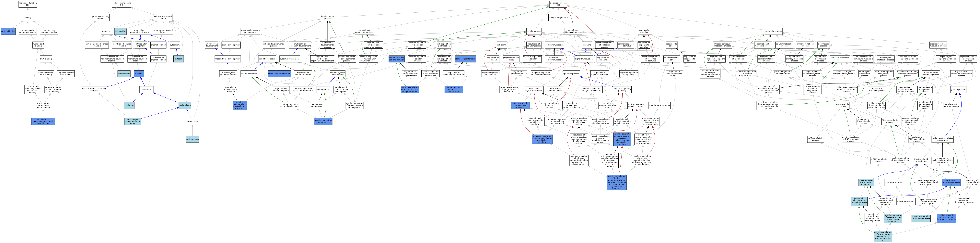The image size is (980, 243).
Task: Click the 'biological_process' root node
Action: (558, 4)
